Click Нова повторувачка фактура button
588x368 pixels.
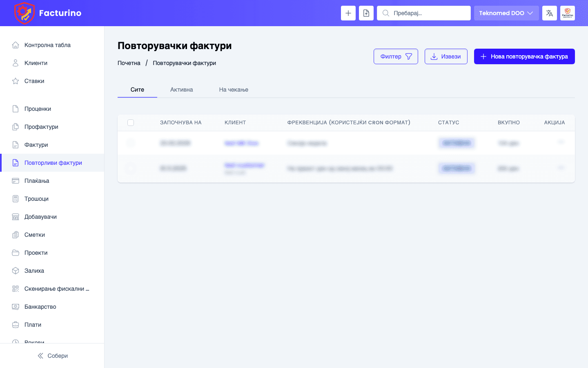[524, 56]
